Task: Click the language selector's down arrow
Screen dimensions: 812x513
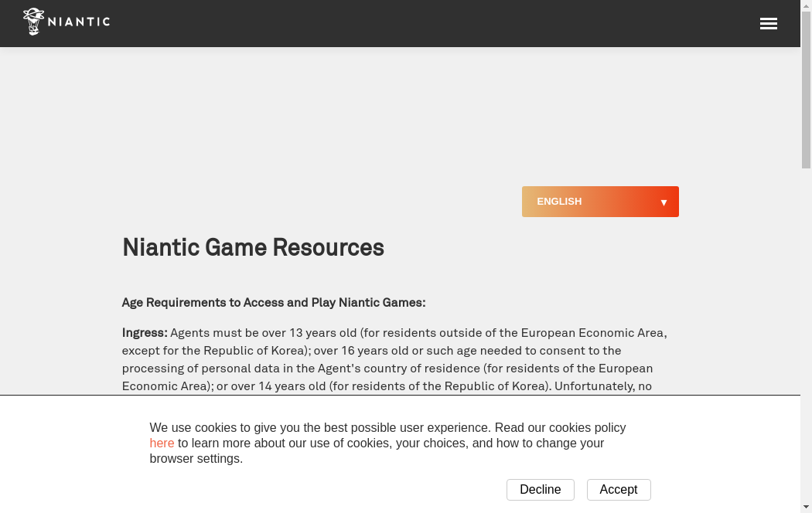Action: click(x=664, y=202)
